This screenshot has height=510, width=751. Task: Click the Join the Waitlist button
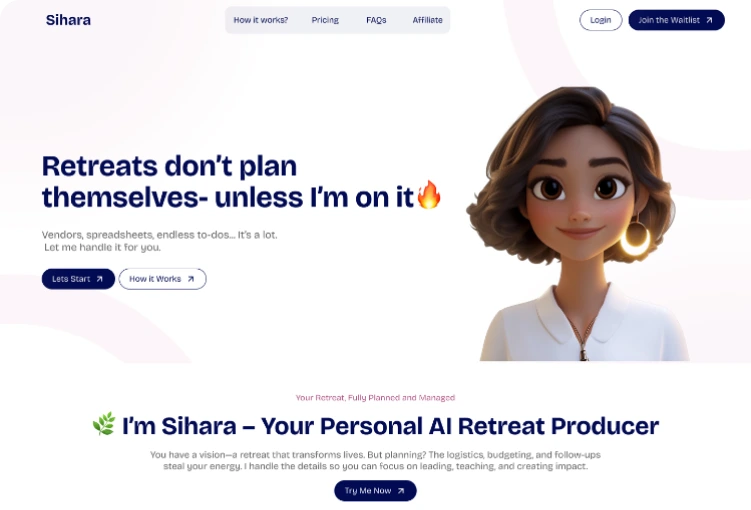[x=676, y=20]
